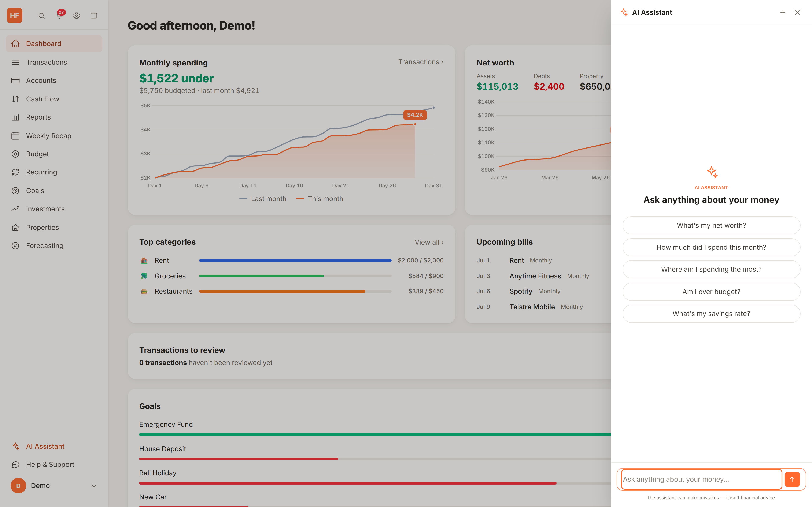Expand the Demo account menu chevron
This screenshot has height=507, width=812.
(x=94, y=485)
